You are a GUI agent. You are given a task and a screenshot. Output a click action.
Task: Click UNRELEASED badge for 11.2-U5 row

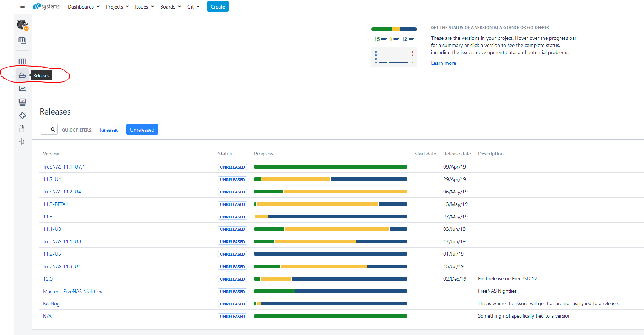tap(232, 254)
